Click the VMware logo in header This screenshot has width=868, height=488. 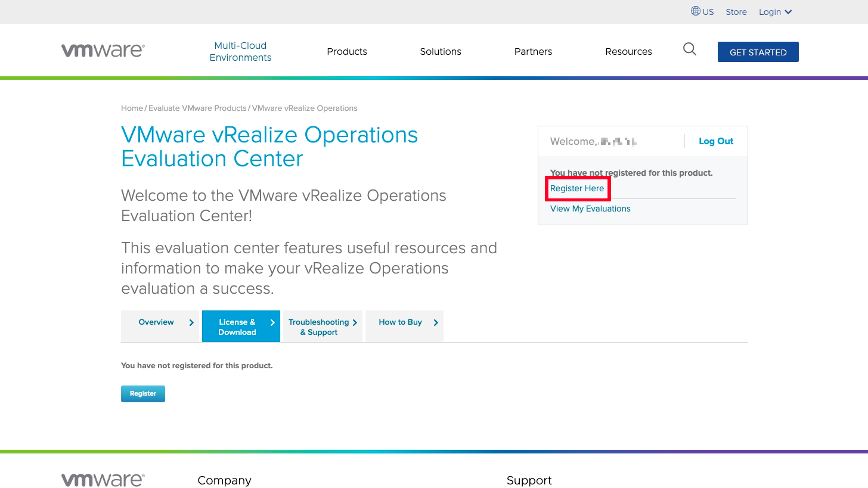[x=103, y=51]
